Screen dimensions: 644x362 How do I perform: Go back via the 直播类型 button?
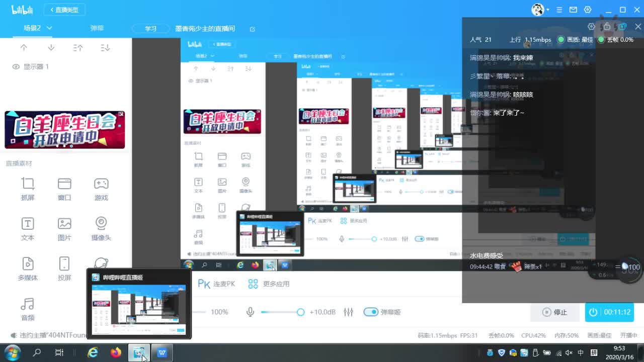click(x=64, y=9)
